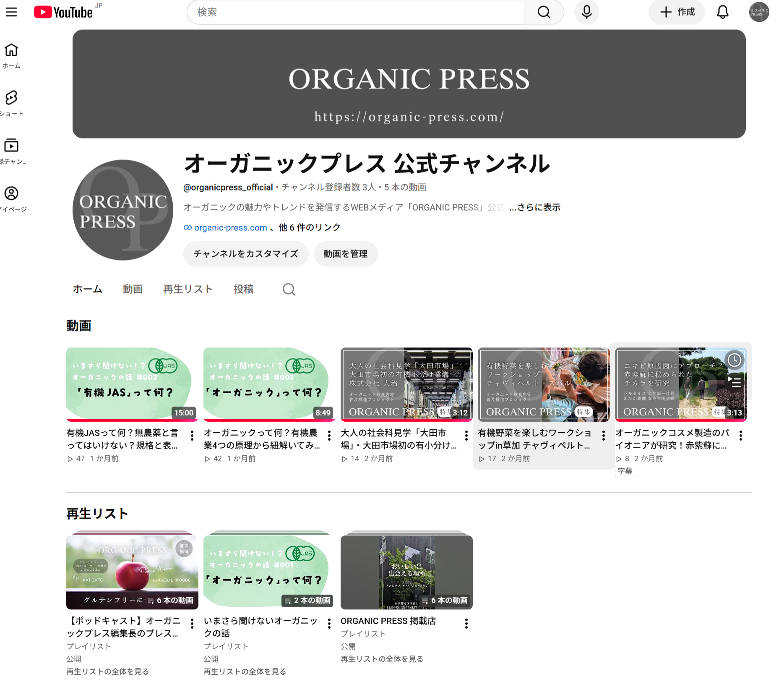
Task: Play 大田市場 3:12 video thumbnail
Action: click(406, 384)
